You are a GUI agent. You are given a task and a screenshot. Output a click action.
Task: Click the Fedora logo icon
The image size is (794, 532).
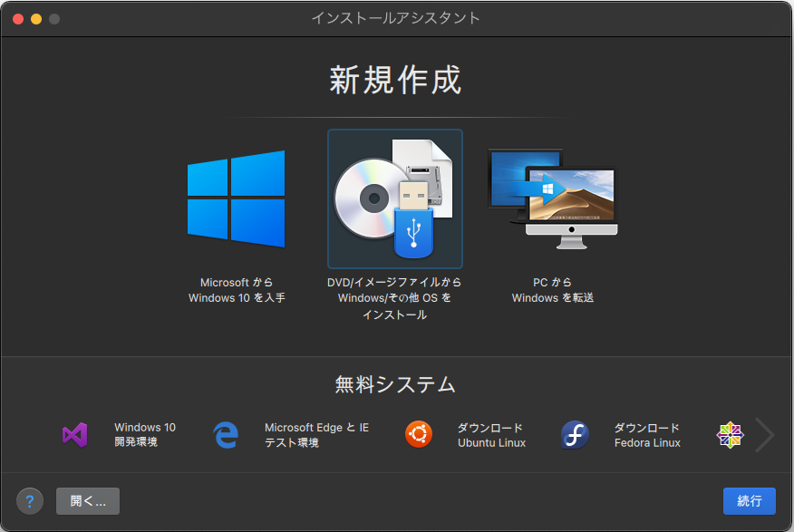click(575, 435)
